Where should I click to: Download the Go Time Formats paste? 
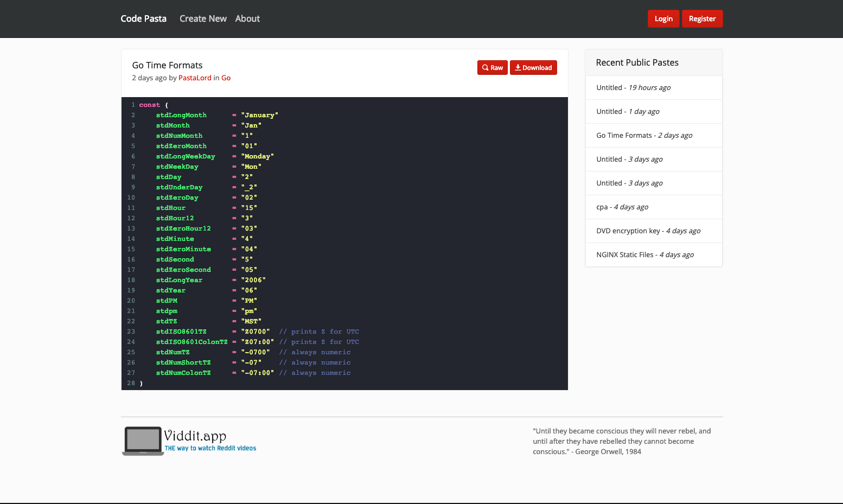533,67
